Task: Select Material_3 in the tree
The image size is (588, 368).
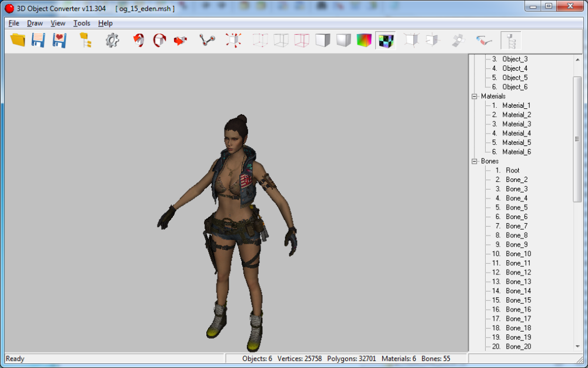Action: coord(516,124)
